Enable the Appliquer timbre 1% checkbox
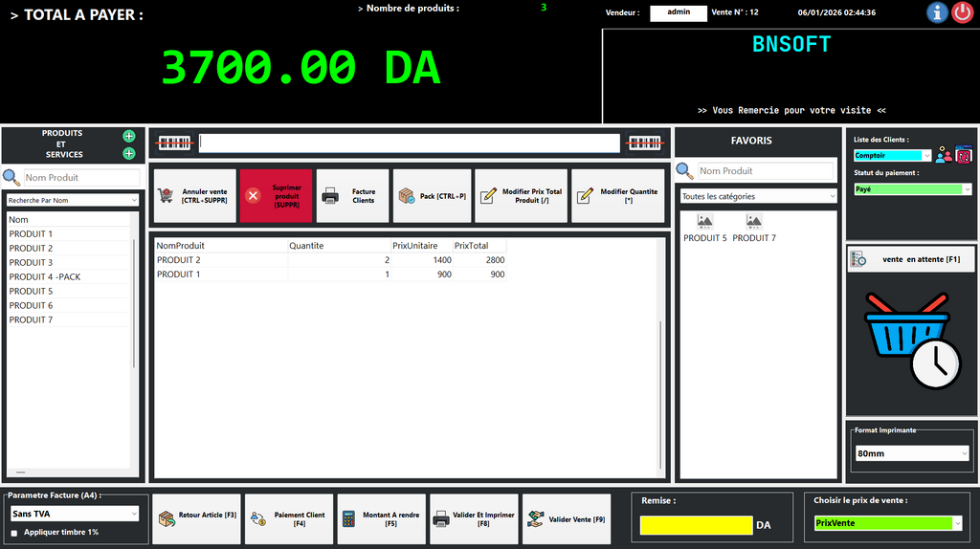Viewport: 980px width, 549px height. pos(13,533)
